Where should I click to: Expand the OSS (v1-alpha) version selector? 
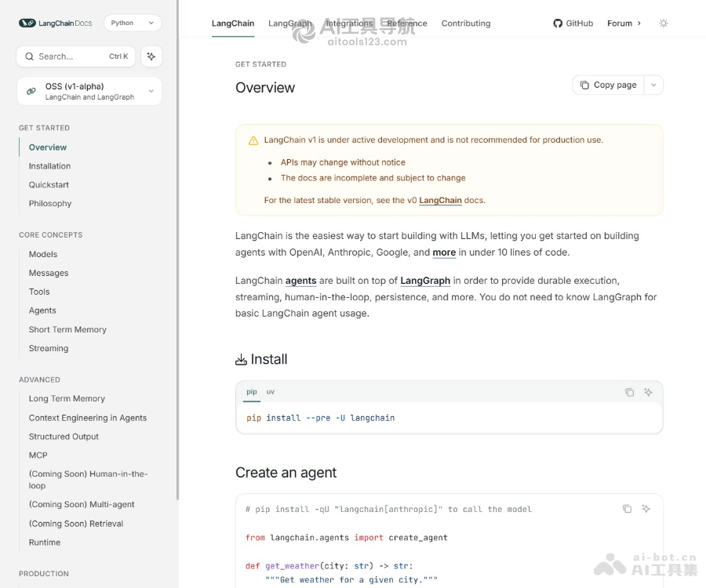(89, 91)
